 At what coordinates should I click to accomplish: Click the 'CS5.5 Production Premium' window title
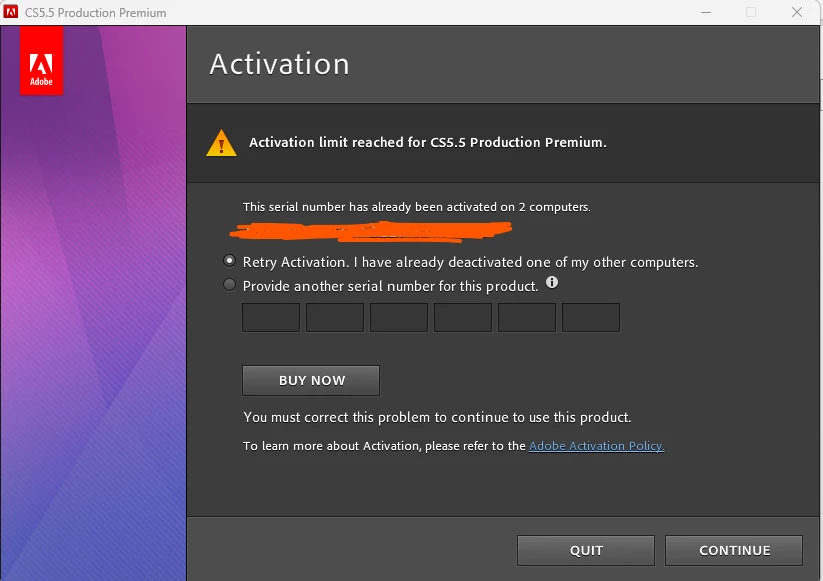point(96,13)
